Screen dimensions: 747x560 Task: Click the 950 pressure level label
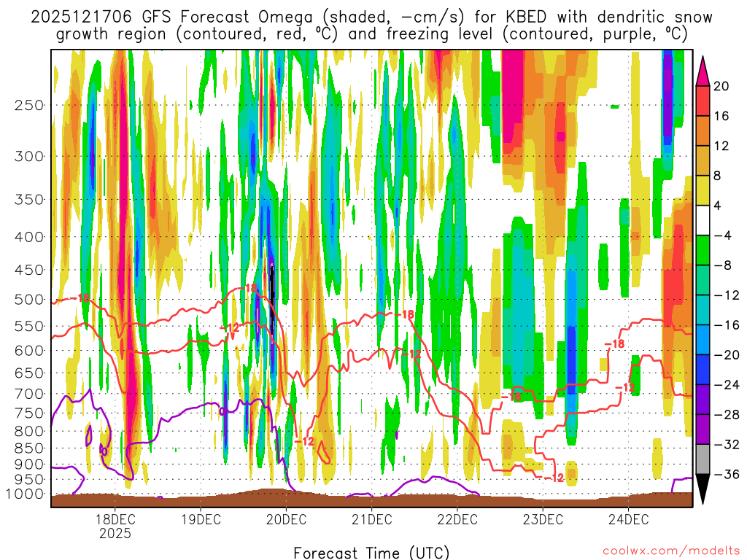tap(29, 480)
